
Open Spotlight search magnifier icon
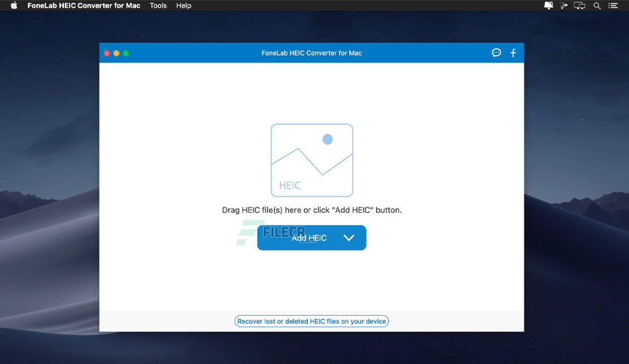click(597, 5)
